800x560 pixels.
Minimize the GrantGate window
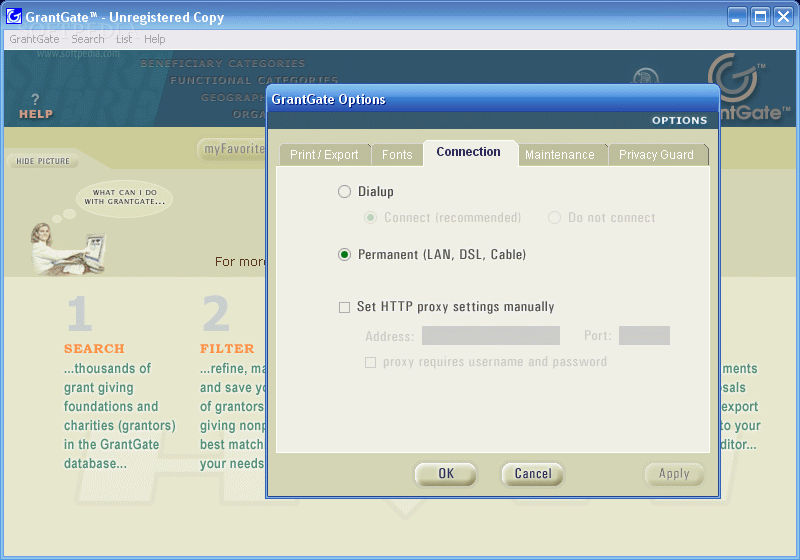click(x=737, y=17)
